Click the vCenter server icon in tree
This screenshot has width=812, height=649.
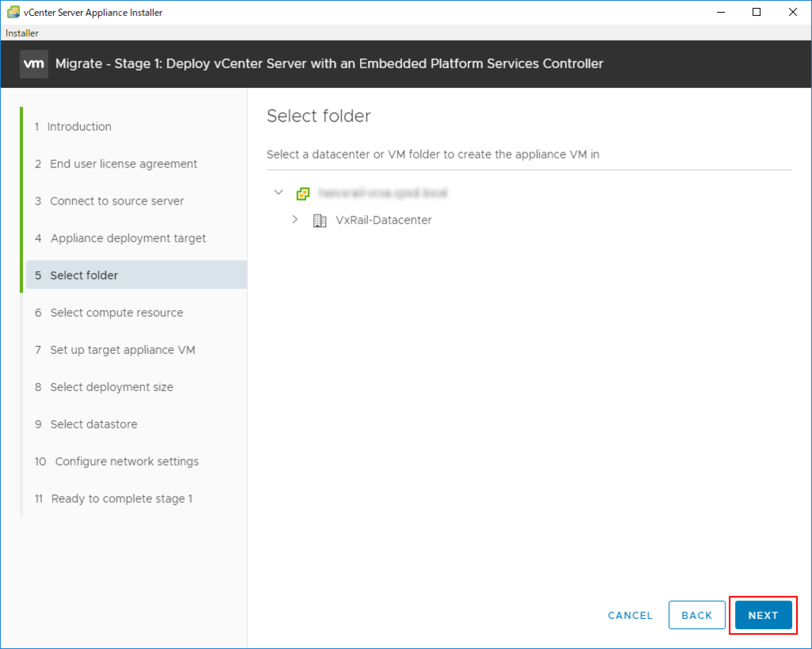click(302, 193)
